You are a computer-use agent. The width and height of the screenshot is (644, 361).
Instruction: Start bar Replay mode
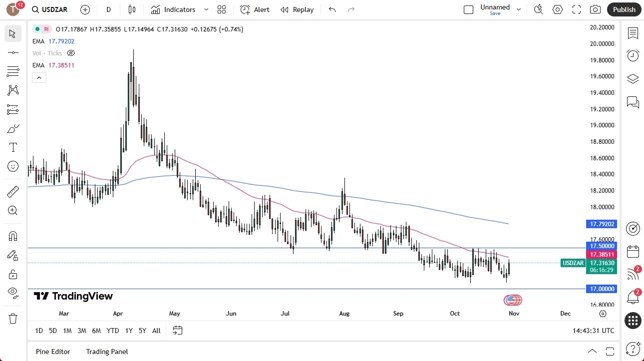[x=297, y=9]
